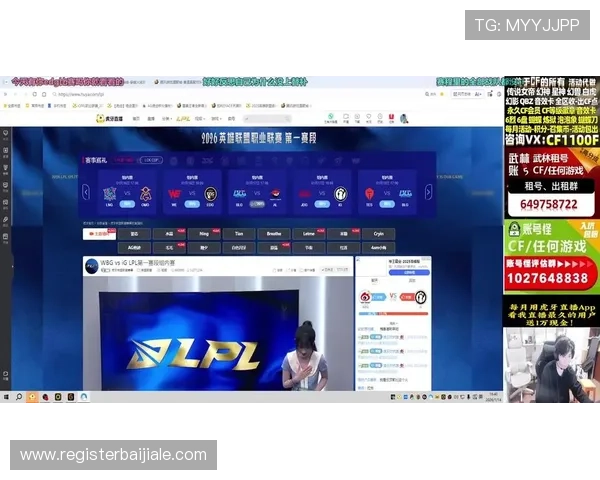Click the red taskbar app icon
This screenshot has width=600, height=480.
click(45, 397)
